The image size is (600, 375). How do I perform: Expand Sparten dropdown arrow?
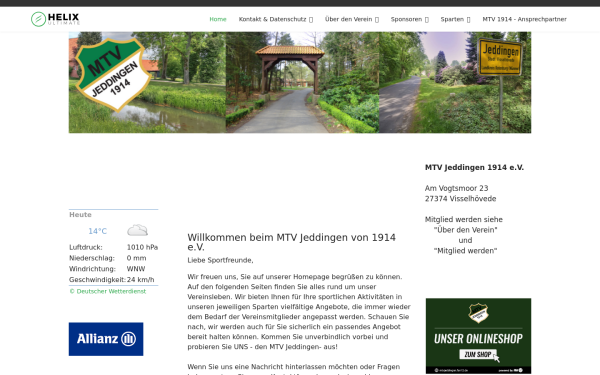click(x=468, y=20)
